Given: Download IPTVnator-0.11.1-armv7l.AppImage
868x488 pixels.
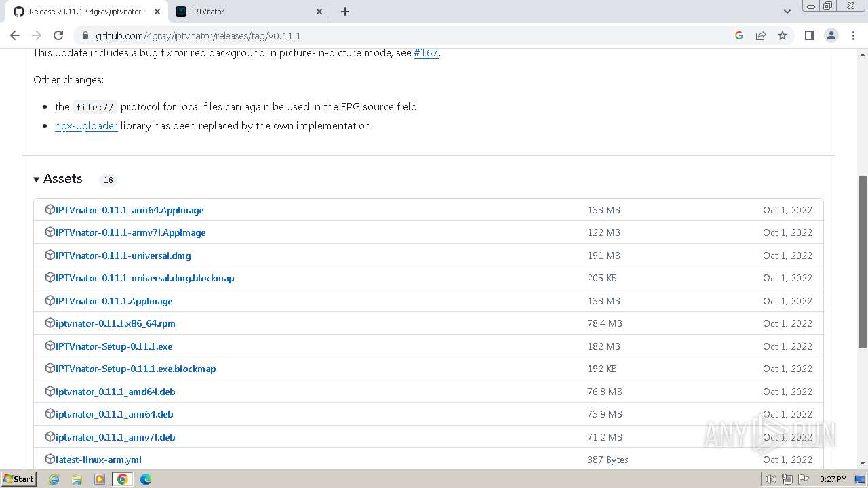Looking at the screenshot, I should tap(130, 232).
